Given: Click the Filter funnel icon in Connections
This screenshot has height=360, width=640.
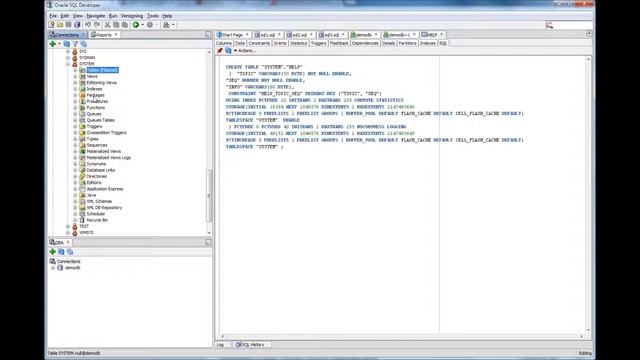Looking at the screenshot, I should point(75,44).
